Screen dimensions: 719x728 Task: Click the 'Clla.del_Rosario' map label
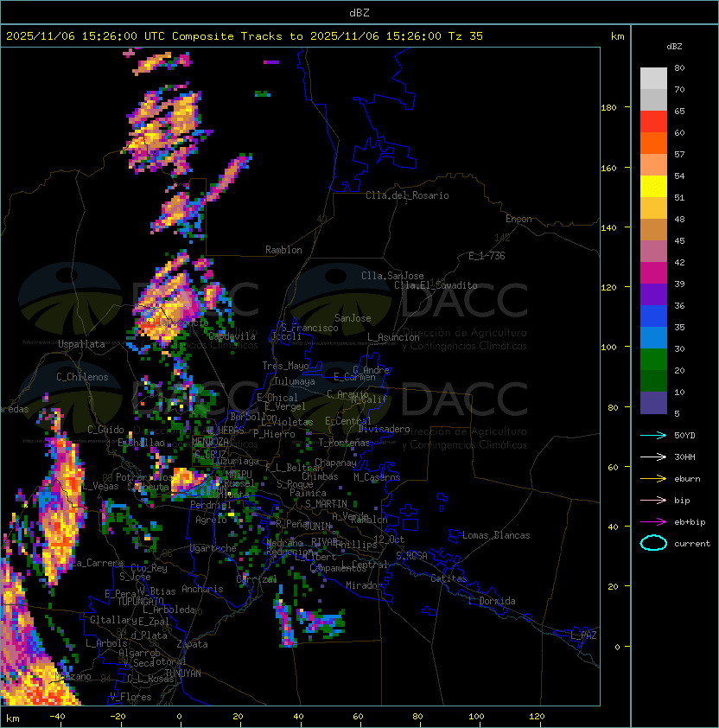coord(407,195)
